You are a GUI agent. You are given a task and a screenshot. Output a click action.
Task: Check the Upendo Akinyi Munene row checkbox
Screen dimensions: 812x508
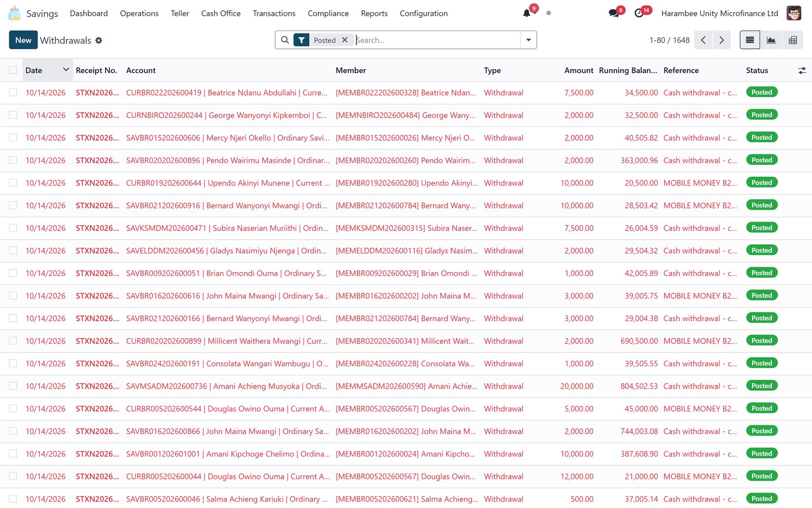point(13,183)
